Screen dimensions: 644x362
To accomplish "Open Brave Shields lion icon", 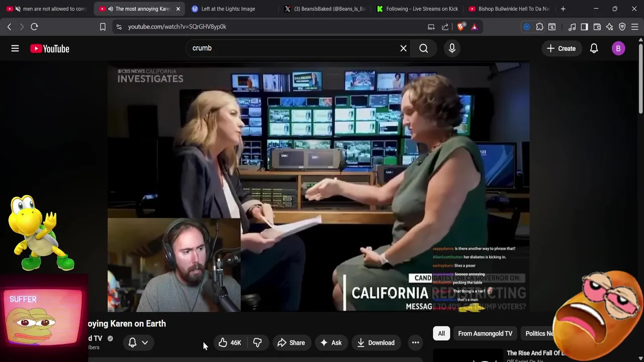I will click(x=460, y=27).
